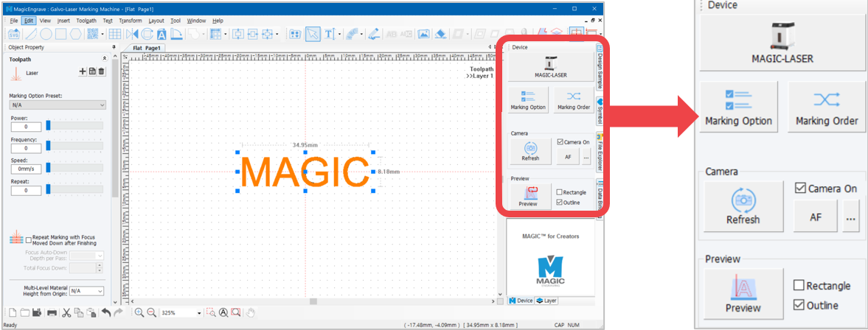Open the Symbol side tab

pyautogui.click(x=600, y=113)
